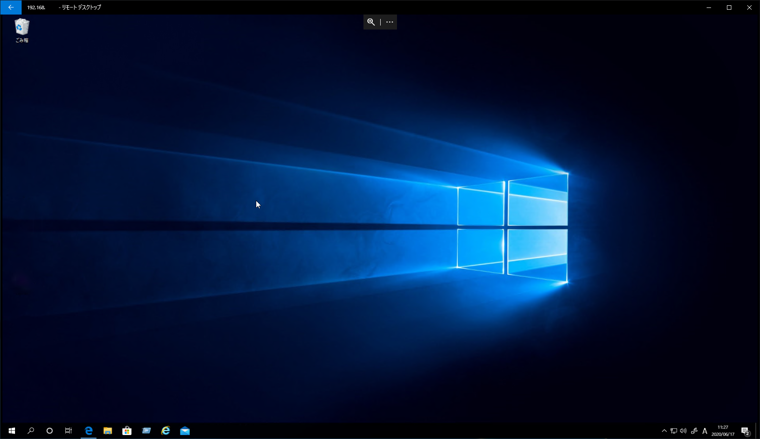
Task: Open the Action Center notifications
Action: pyautogui.click(x=745, y=431)
